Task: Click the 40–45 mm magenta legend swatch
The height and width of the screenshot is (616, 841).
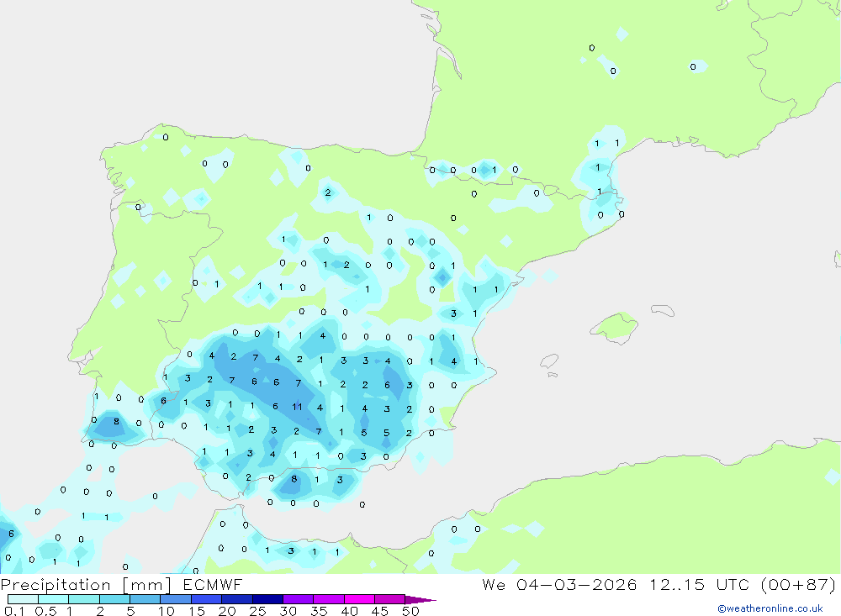Action: (359, 599)
